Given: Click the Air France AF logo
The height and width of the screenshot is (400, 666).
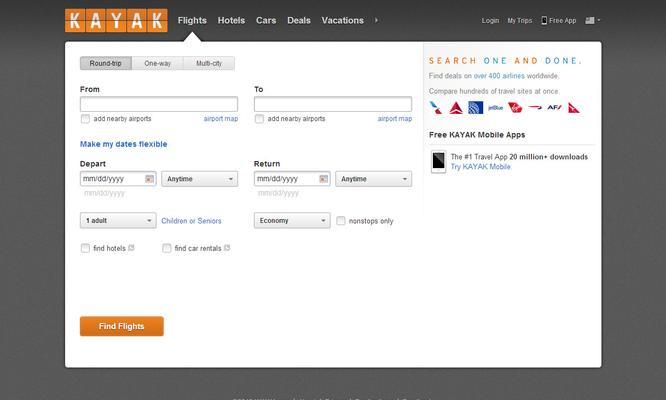Looking at the screenshot, I should (554, 107).
